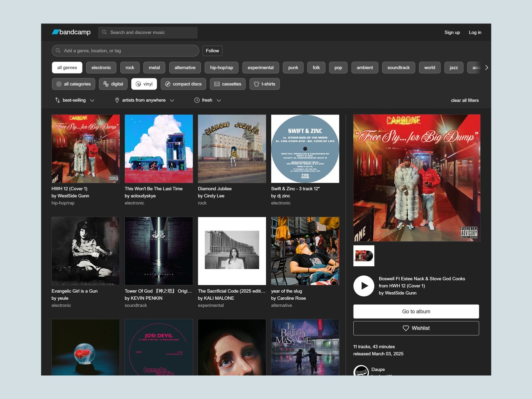Toggle the electronic genre filter
This screenshot has height=399, width=532.
[101, 67]
